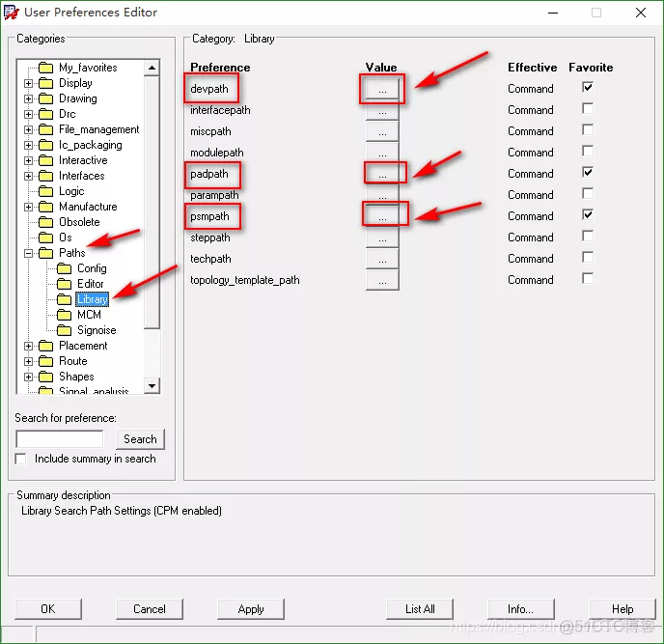Click the OK button

(48, 609)
